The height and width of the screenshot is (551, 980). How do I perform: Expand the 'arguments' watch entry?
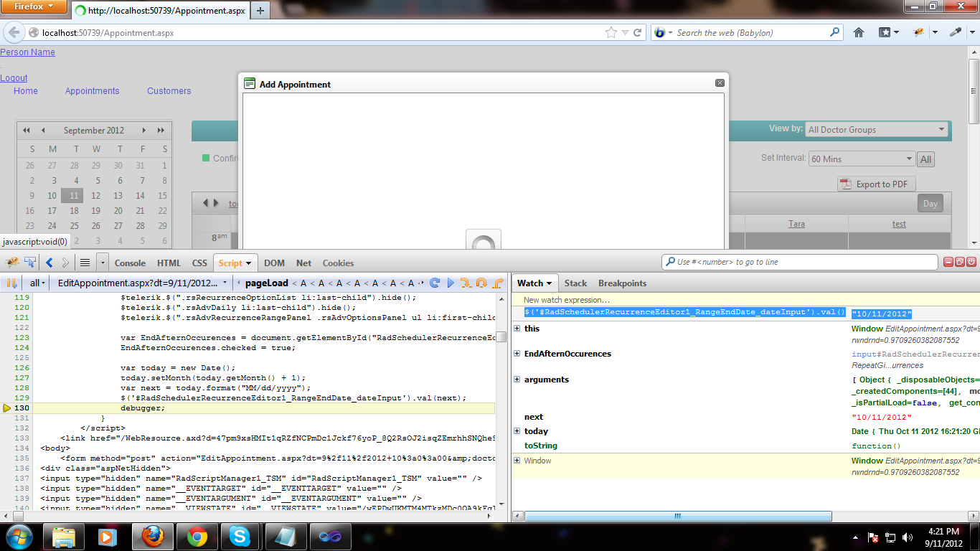pyautogui.click(x=517, y=380)
